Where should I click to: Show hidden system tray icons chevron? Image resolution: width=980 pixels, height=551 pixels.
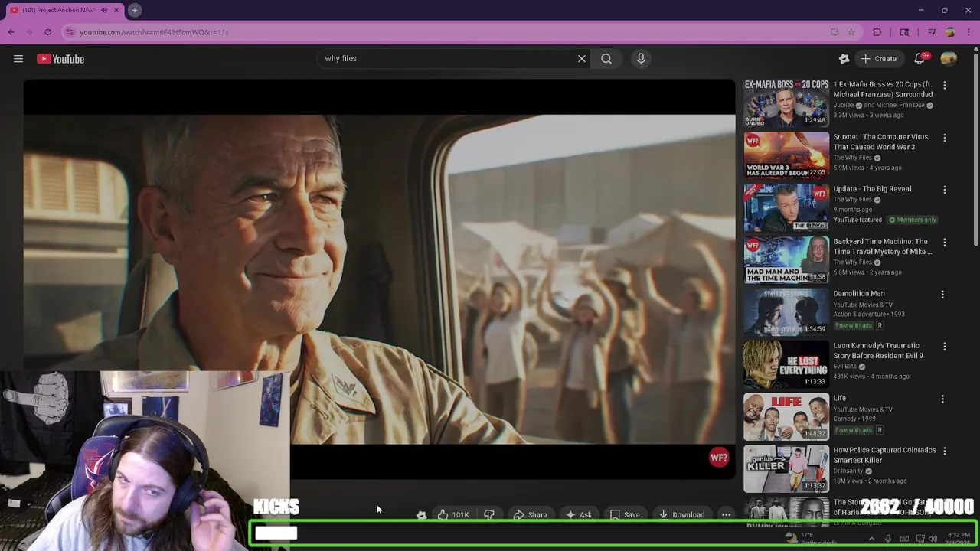tap(871, 539)
